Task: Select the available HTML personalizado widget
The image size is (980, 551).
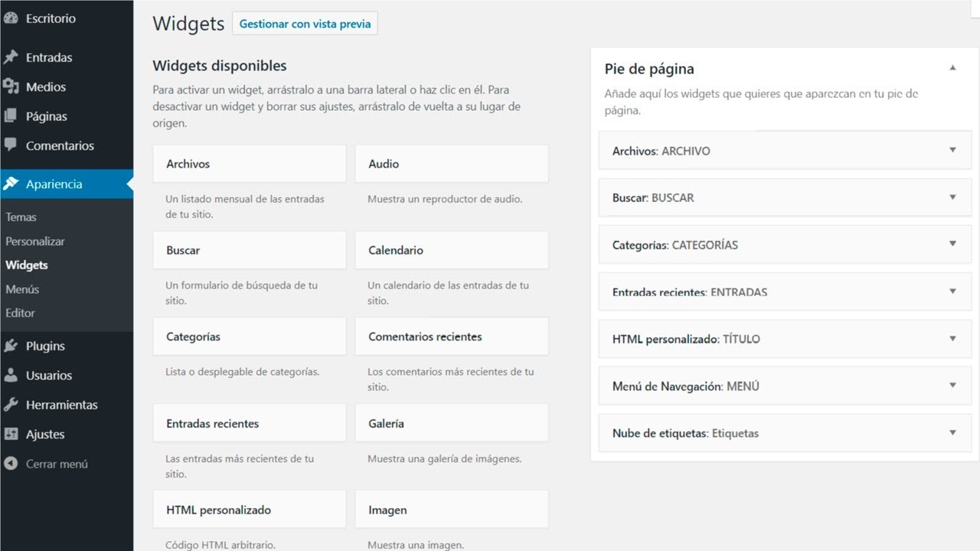Action: click(x=249, y=510)
